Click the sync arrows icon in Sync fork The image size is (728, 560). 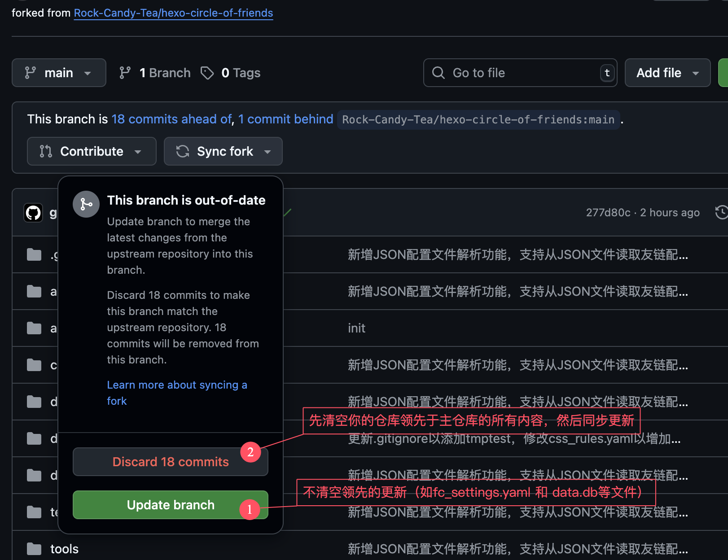coord(183,151)
